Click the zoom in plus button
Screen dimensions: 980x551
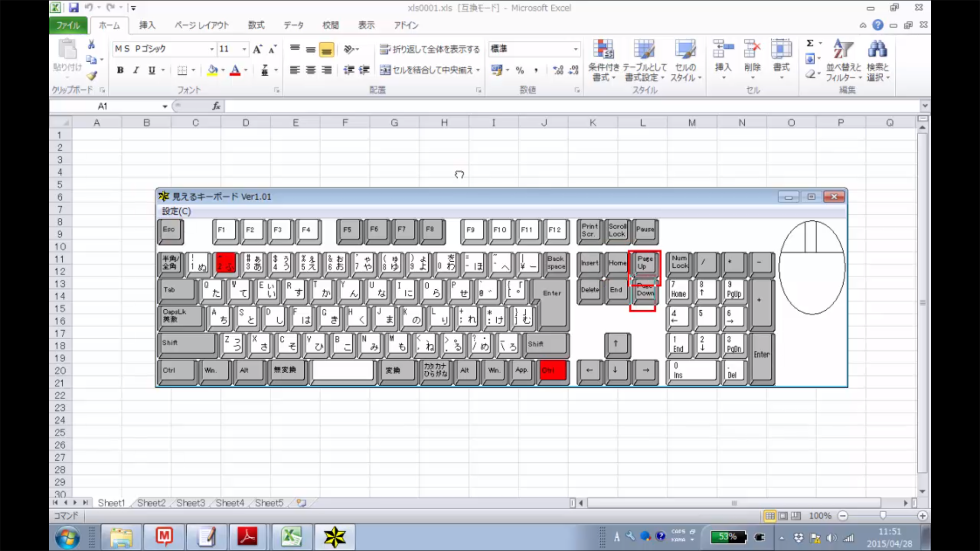(922, 516)
